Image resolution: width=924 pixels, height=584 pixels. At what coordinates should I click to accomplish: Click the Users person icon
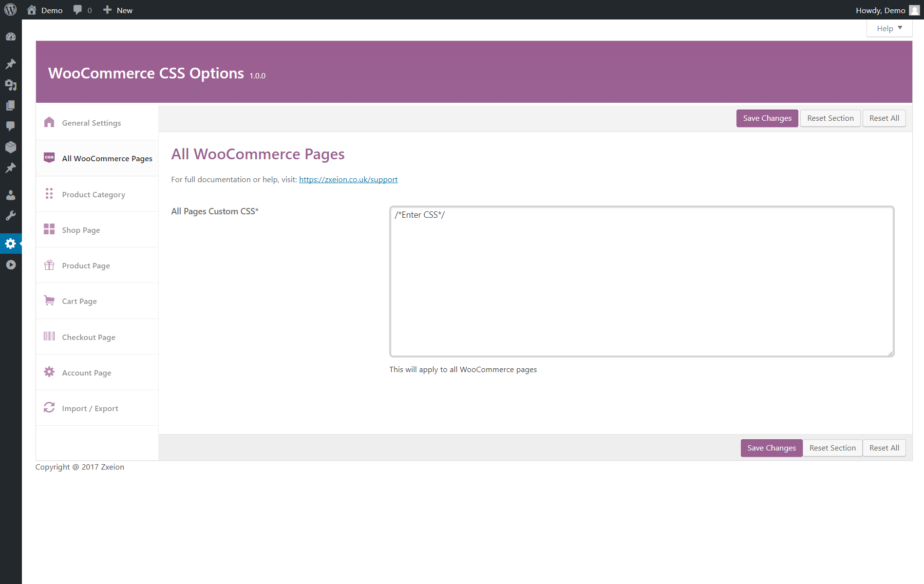[x=11, y=195]
